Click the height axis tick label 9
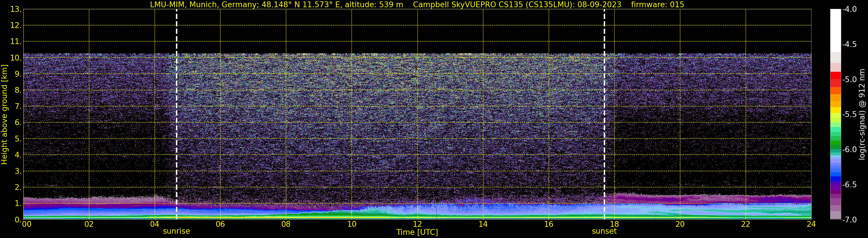This screenshot has width=868, height=238. (x=18, y=74)
